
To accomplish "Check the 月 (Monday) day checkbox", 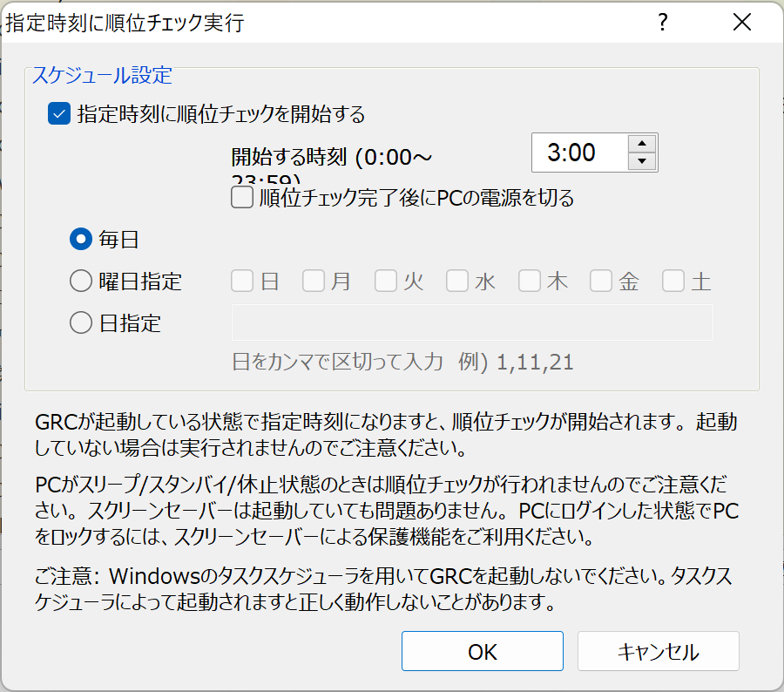I will click(x=313, y=281).
